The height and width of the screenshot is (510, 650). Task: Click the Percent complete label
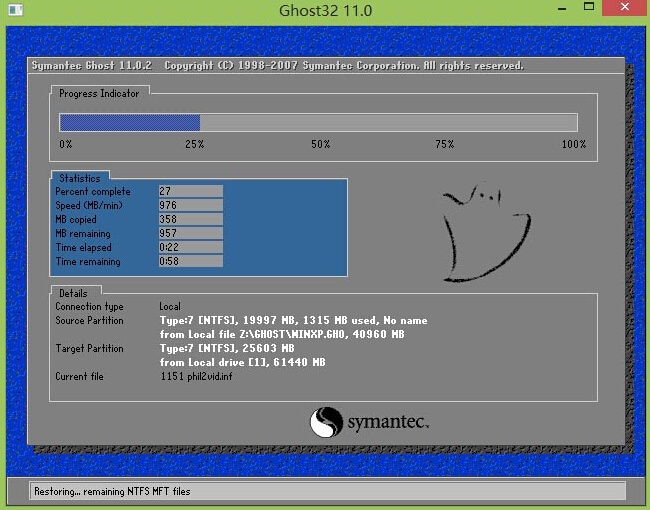tap(93, 192)
